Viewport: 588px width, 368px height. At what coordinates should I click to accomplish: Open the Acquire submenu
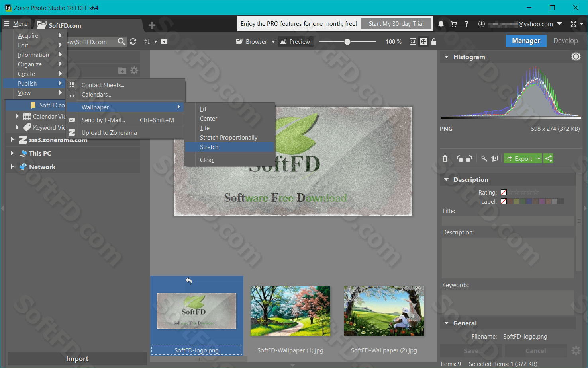34,35
